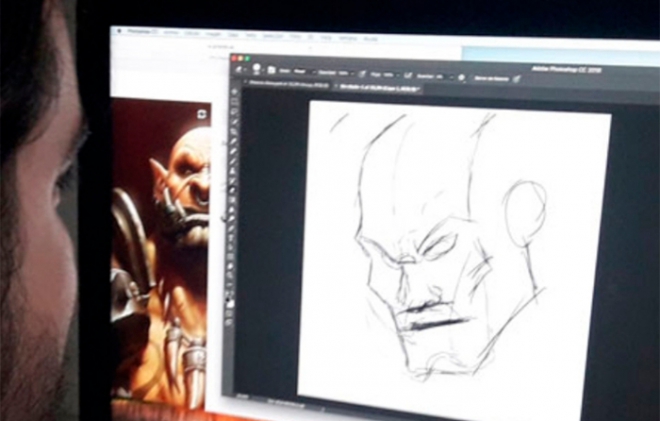Click the icon atop the orc reference image
The width and height of the screenshot is (660, 421).
point(202,114)
